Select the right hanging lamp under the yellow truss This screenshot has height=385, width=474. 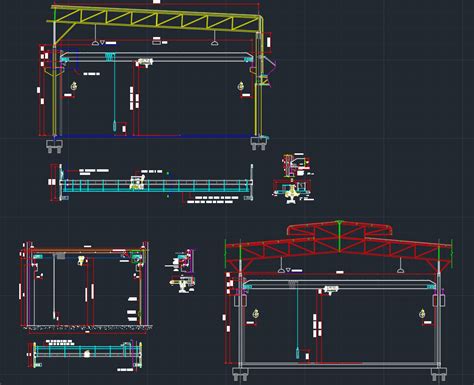point(214,37)
